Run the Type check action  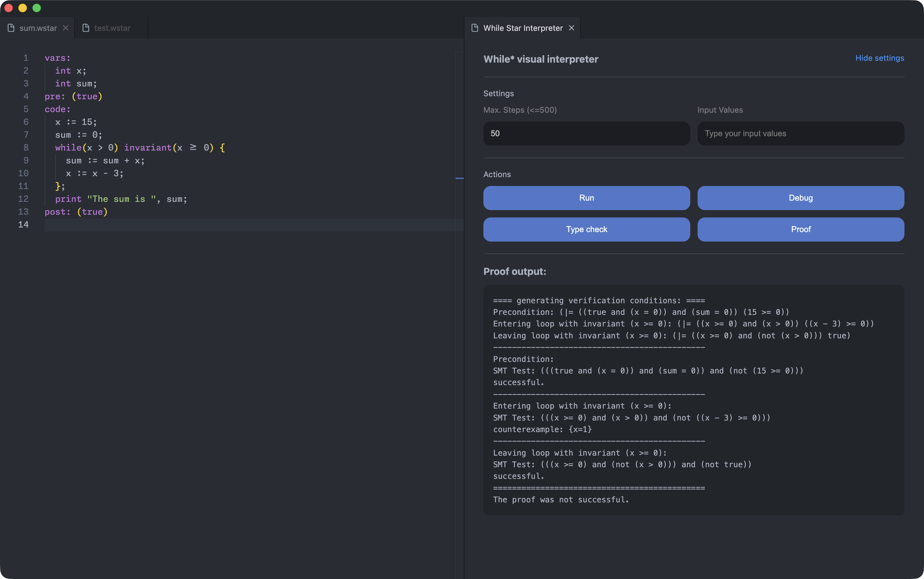[x=586, y=229]
